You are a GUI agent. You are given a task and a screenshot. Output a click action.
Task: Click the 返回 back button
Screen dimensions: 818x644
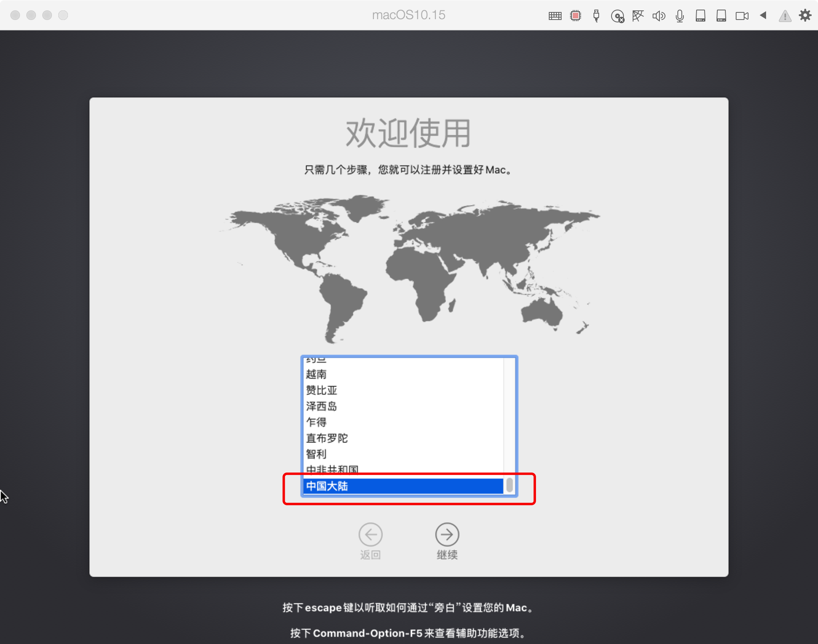371,534
